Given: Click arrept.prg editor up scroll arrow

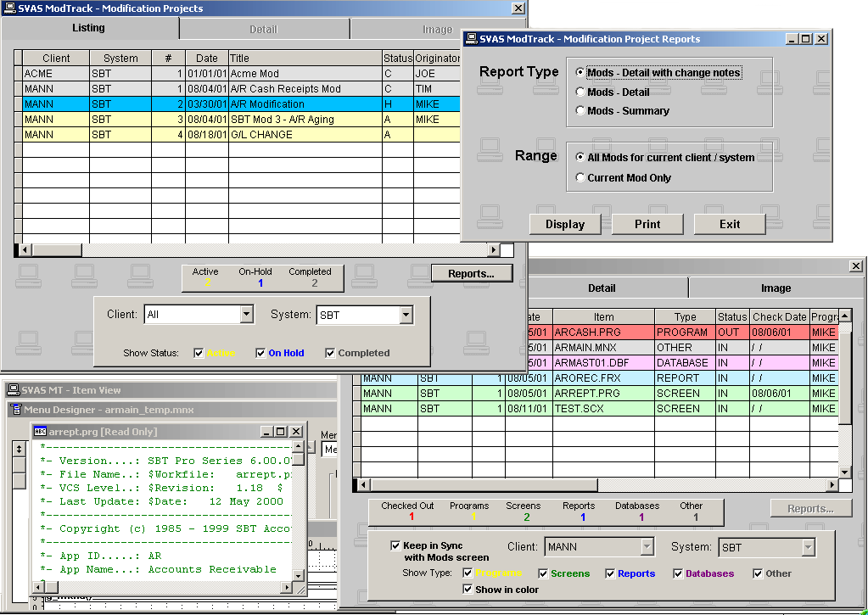Looking at the screenshot, I should pos(298,446).
